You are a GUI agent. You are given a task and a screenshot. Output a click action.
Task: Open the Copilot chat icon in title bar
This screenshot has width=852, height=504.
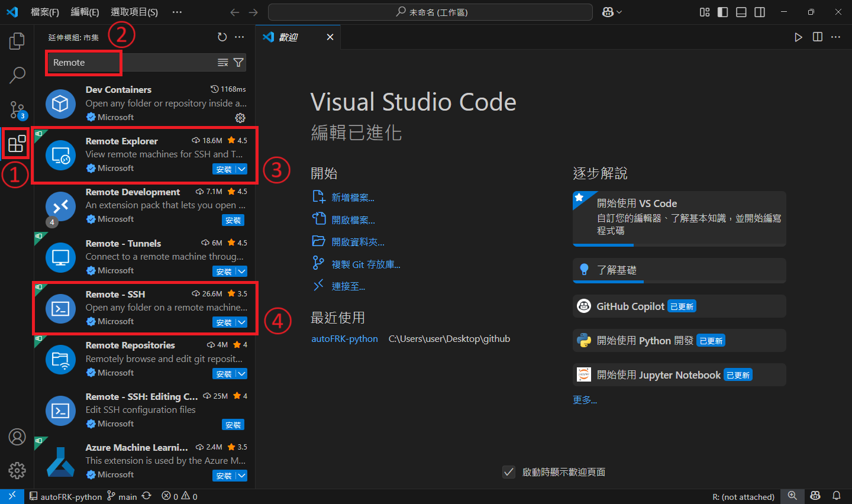coord(608,12)
